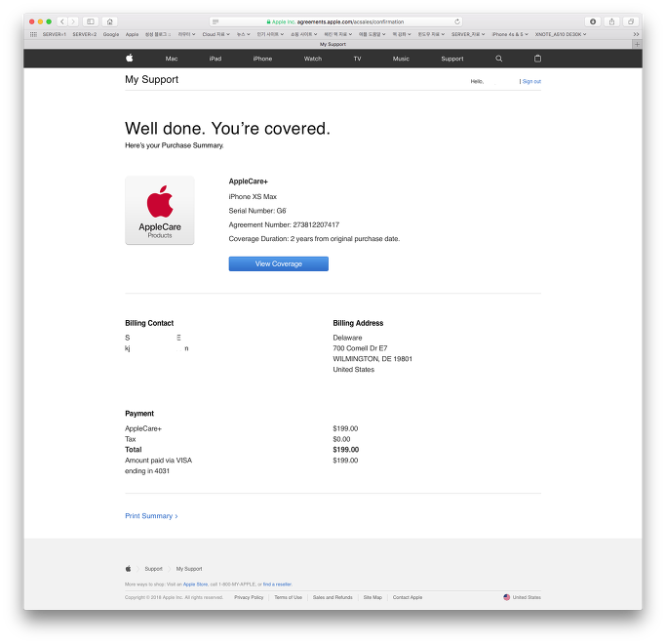Click WILMINGTON, DE 19801 address line
Image resolution: width=666 pixels, height=644 pixels.
point(372,359)
